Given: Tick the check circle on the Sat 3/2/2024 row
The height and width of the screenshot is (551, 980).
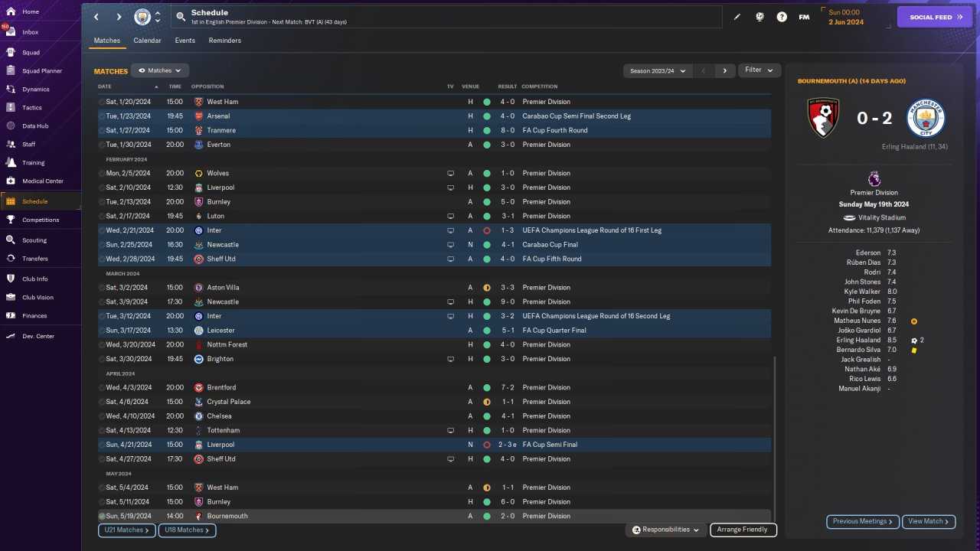Looking at the screenshot, I should click(102, 288).
